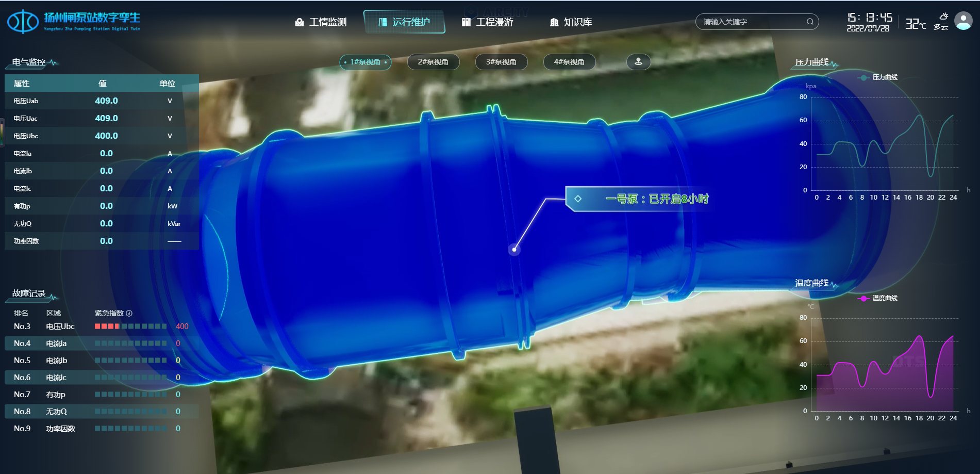
Task: Select fault record No.9 功率因数
Action: tap(102, 429)
